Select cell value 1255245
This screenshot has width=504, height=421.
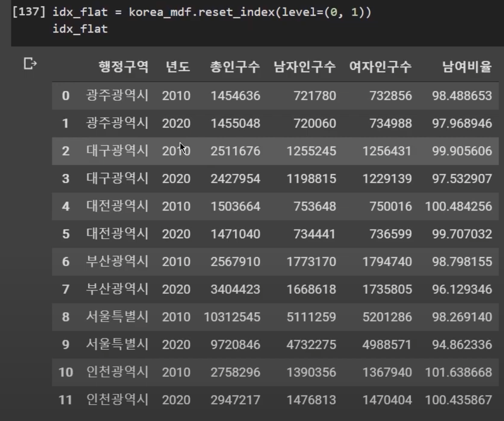[x=311, y=151]
